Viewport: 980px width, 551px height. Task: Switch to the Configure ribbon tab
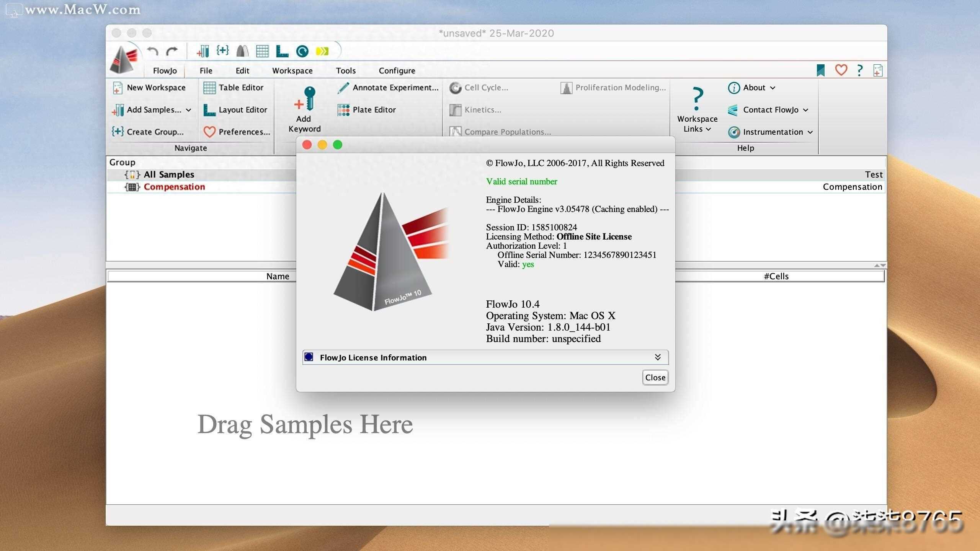[x=397, y=71]
